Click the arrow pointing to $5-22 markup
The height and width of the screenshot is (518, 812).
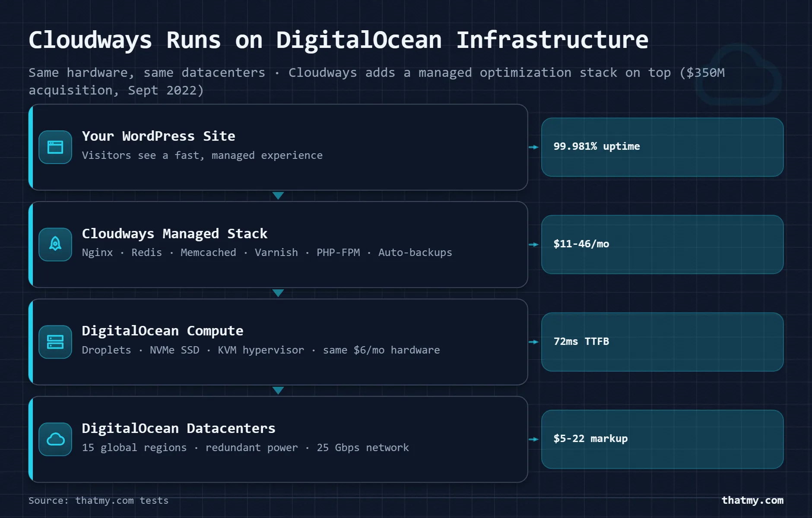click(x=534, y=439)
